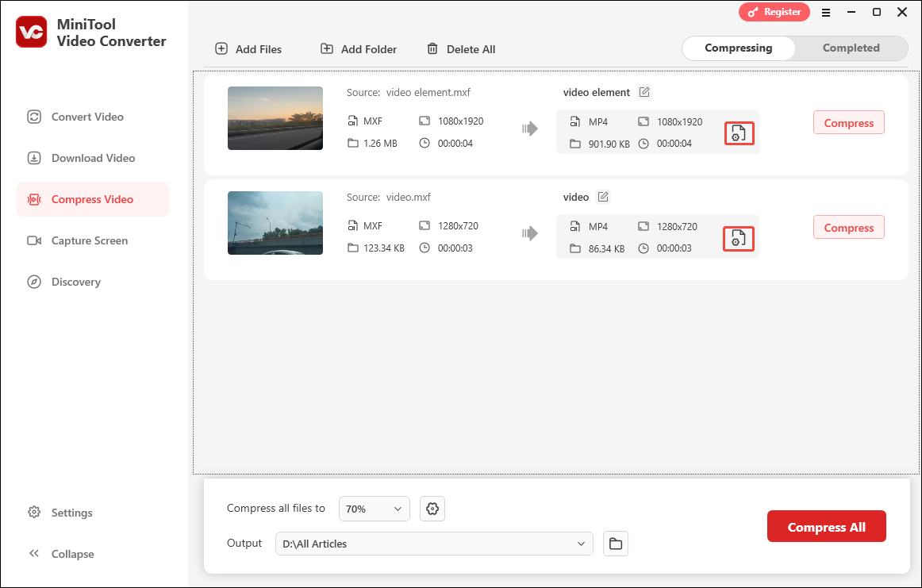Switch to the Completed tab
Screen dimensions: 922x588
(851, 48)
